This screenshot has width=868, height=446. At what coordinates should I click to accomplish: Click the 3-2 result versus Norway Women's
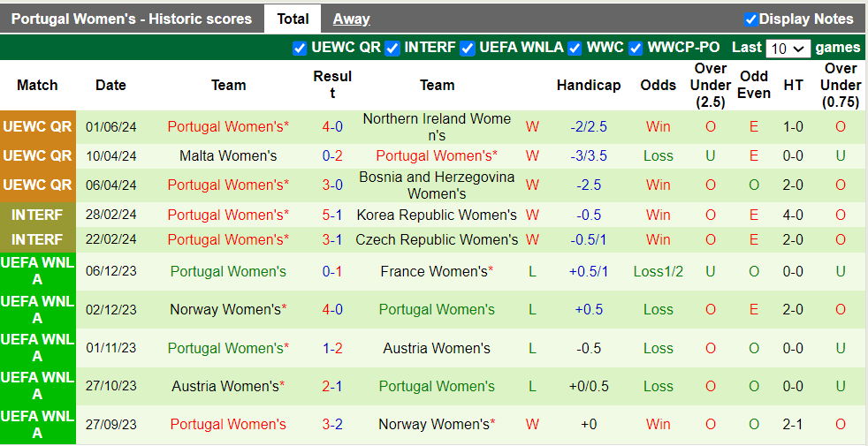pos(332,425)
